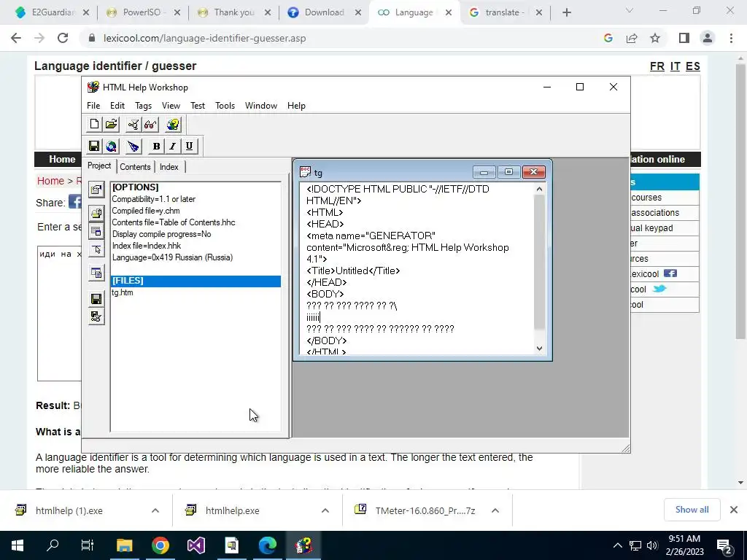Click Save all files and compile icon

tap(96, 316)
